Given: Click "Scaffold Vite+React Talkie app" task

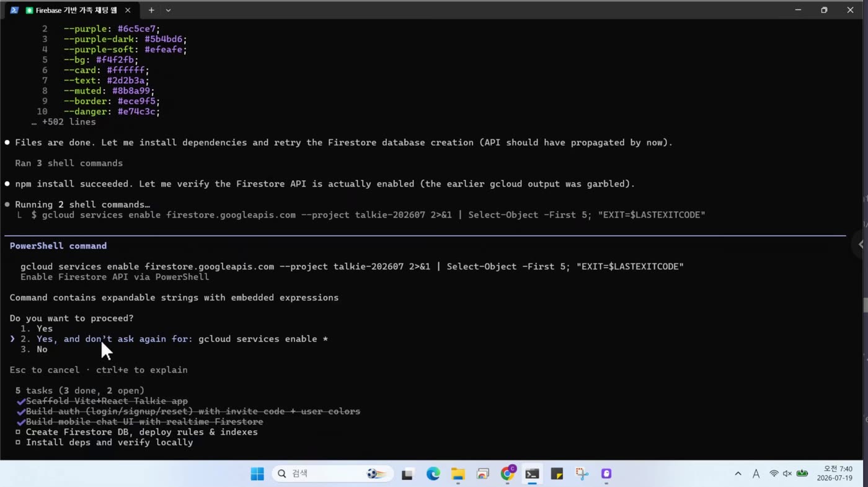Looking at the screenshot, I should (x=107, y=401).
